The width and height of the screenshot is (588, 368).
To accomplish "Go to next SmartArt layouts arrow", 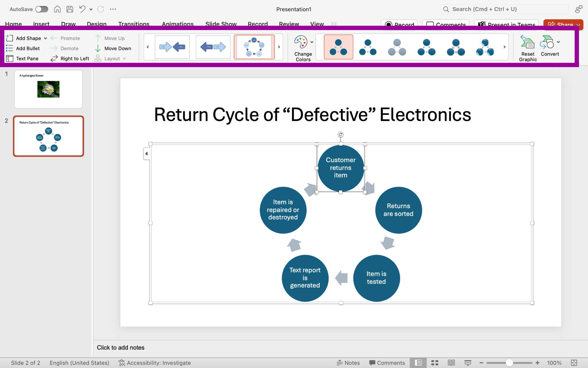I will (x=279, y=47).
